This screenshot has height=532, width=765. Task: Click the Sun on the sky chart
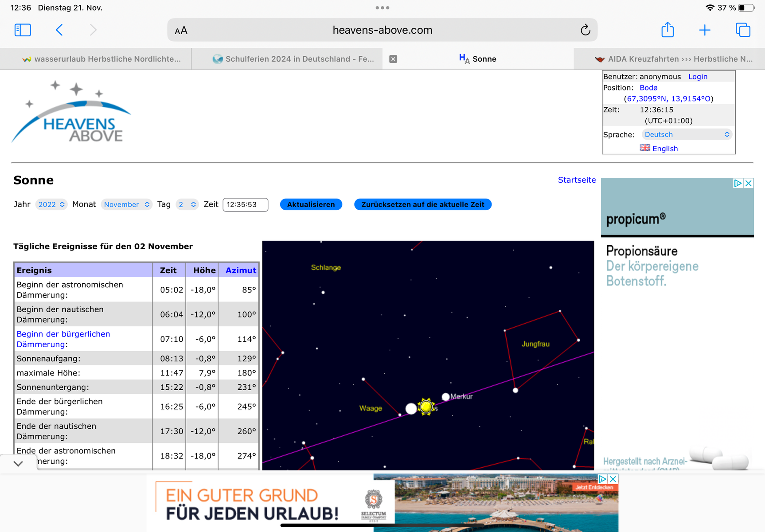[426, 406]
